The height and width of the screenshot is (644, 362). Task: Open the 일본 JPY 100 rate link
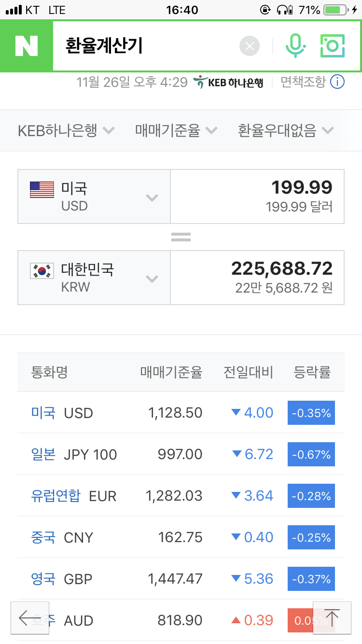[43, 454]
